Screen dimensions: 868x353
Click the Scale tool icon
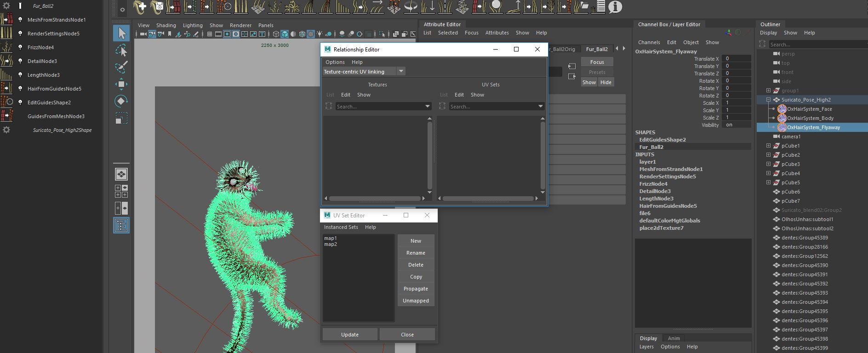[121, 118]
